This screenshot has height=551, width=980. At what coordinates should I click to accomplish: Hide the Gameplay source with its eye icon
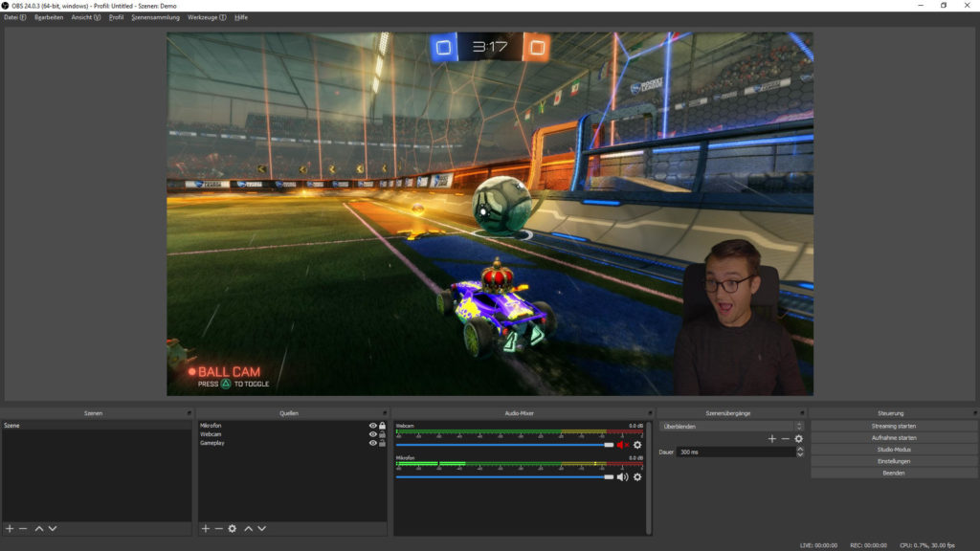pyautogui.click(x=373, y=443)
